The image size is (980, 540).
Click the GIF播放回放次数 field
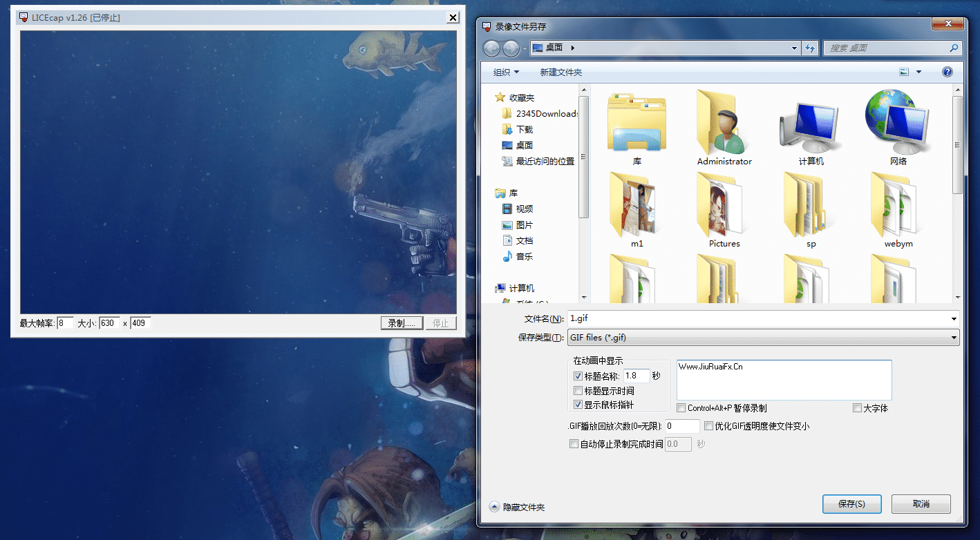click(x=683, y=426)
